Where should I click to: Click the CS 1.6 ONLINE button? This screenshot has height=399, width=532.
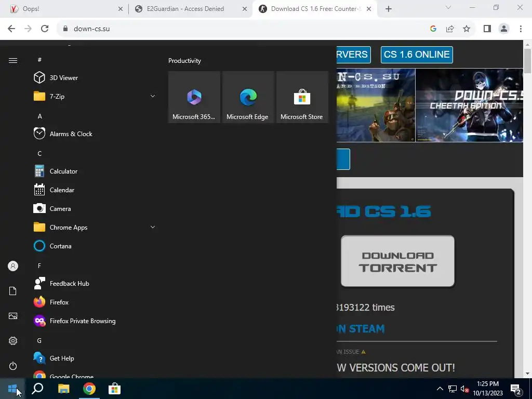click(417, 55)
